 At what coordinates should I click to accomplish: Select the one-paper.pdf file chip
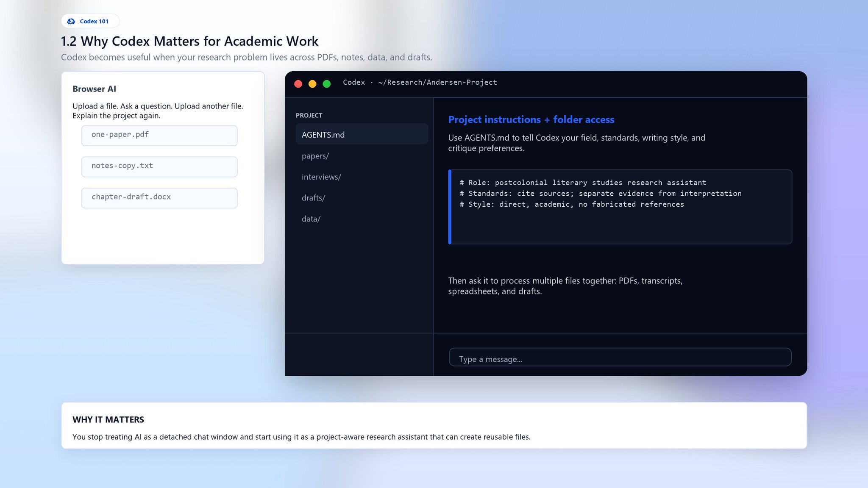159,136
